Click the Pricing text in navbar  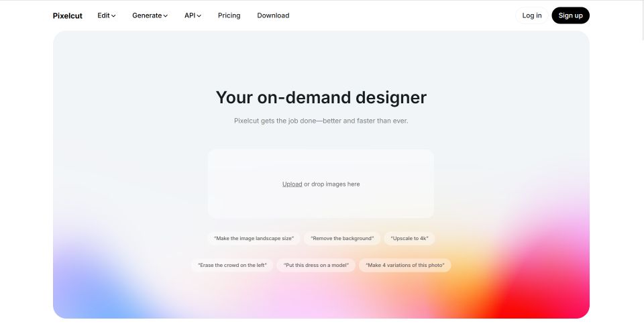229,15
